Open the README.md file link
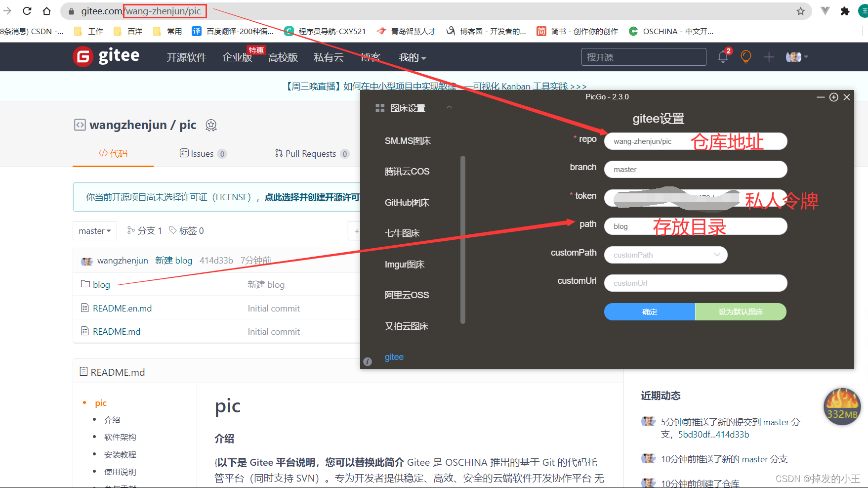Image resolution: width=868 pixels, height=488 pixels. pos(117,331)
